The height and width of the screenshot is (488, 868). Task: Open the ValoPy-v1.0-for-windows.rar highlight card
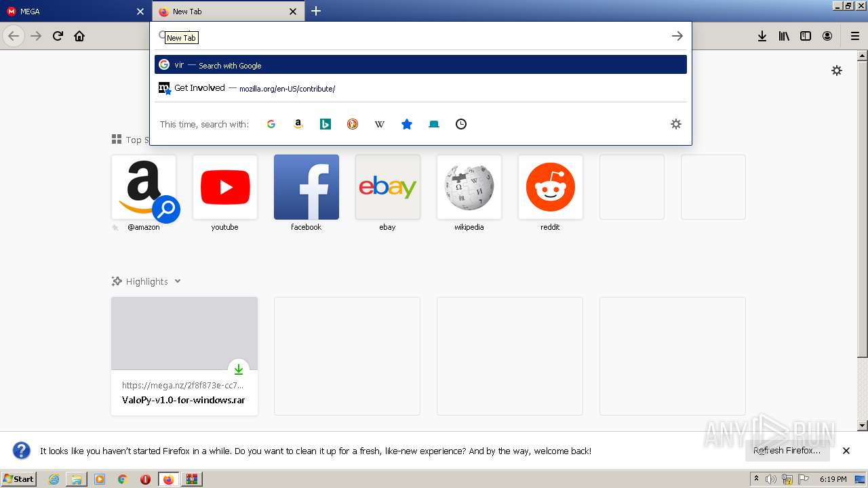184,356
